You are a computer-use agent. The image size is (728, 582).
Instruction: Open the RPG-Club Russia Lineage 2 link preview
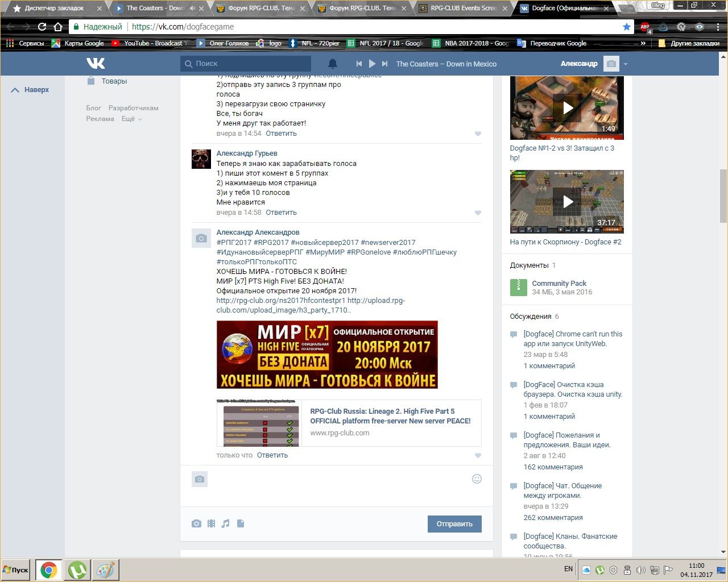pos(349,423)
